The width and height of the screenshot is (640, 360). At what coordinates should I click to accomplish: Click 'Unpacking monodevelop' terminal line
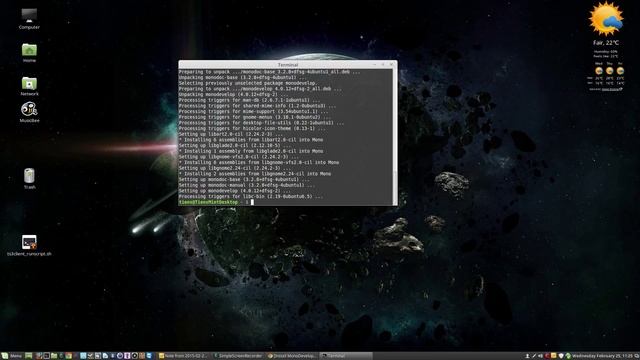point(233,94)
